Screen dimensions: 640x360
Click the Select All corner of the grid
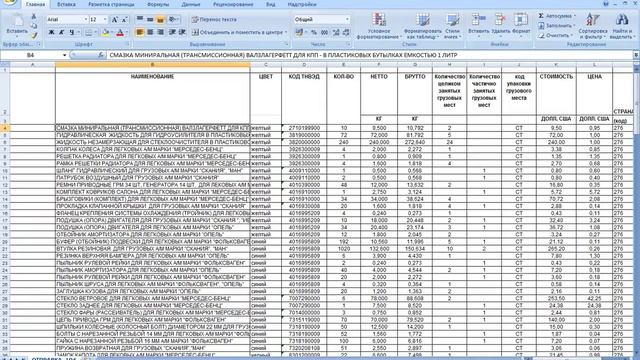click(5, 64)
